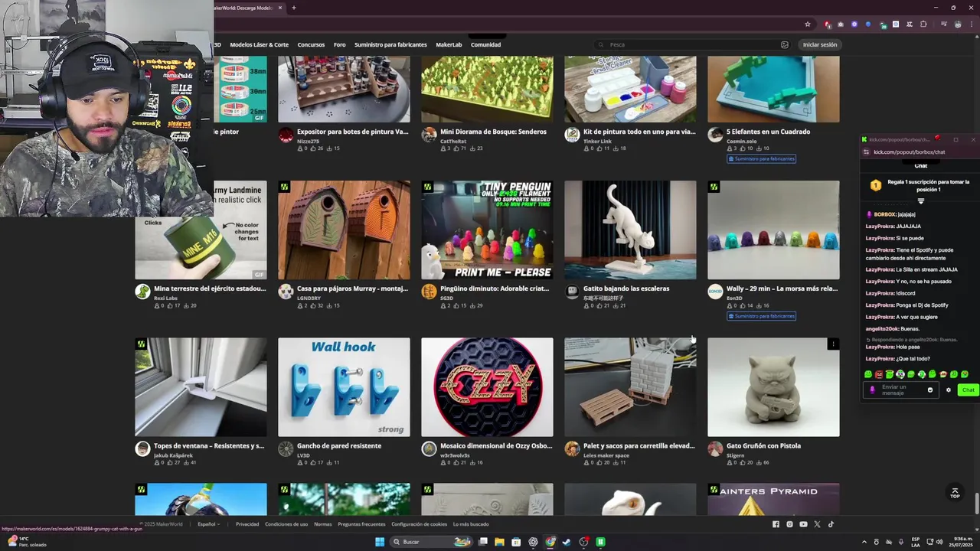Open the Comunidad nav item

485,44
